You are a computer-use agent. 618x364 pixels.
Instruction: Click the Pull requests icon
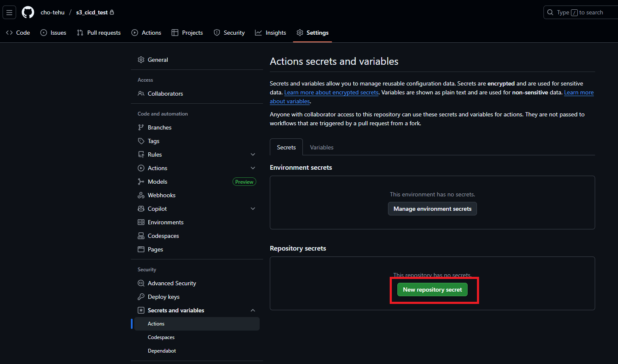(80, 33)
